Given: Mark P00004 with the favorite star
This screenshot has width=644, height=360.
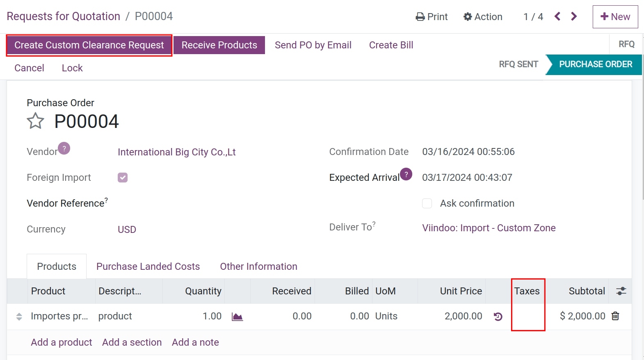Looking at the screenshot, I should [35, 121].
